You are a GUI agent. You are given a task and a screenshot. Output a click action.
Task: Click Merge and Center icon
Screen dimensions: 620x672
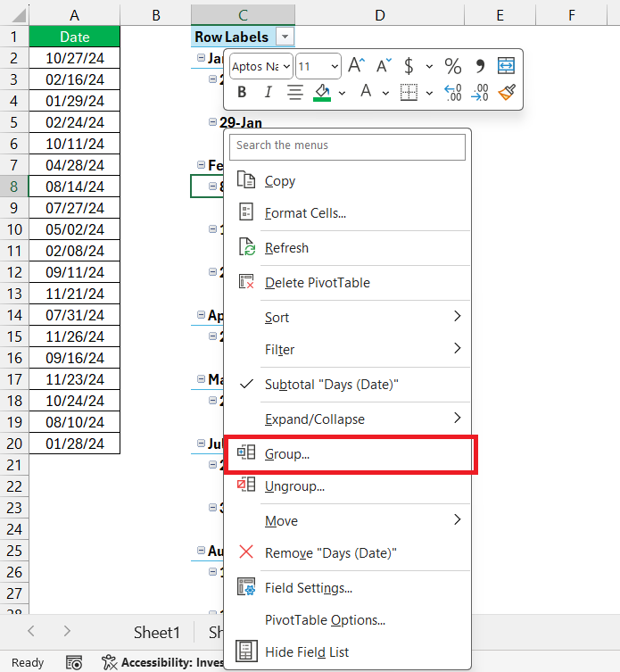(x=506, y=65)
